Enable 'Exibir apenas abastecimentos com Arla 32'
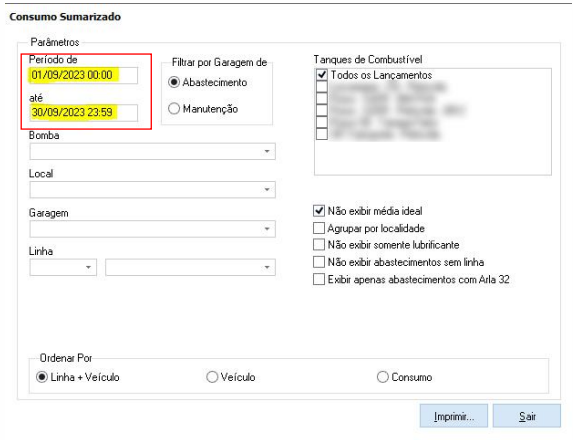The width and height of the screenshot is (573, 440). click(319, 279)
